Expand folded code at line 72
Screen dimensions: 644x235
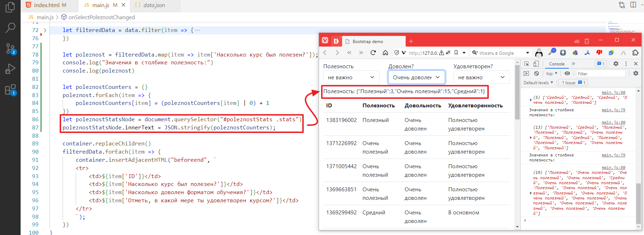[45, 30]
